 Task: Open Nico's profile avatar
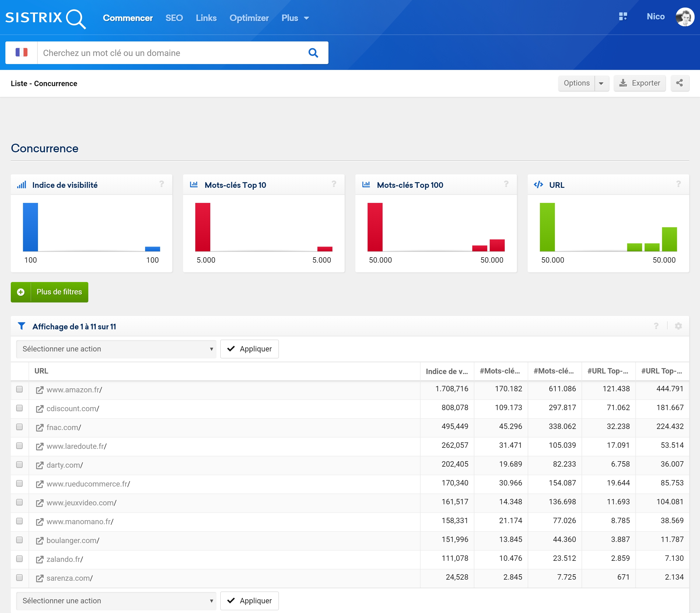685,17
